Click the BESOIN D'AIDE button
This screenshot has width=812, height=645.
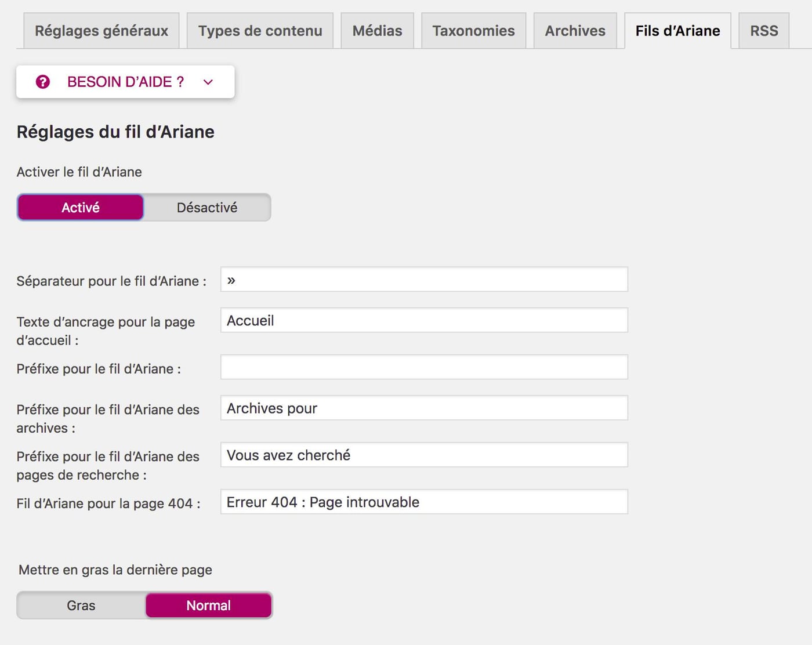tap(125, 82)
